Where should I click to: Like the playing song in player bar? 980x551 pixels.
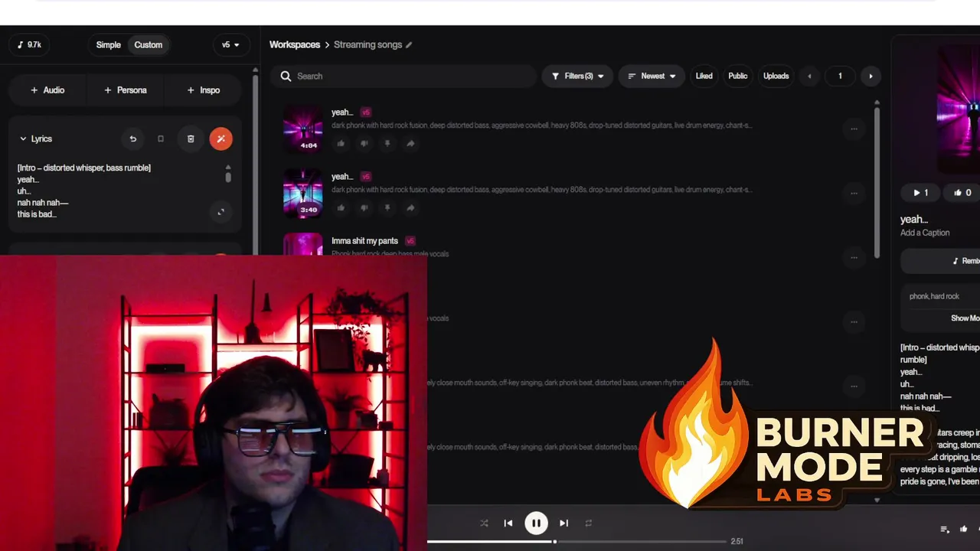point(963,529)
